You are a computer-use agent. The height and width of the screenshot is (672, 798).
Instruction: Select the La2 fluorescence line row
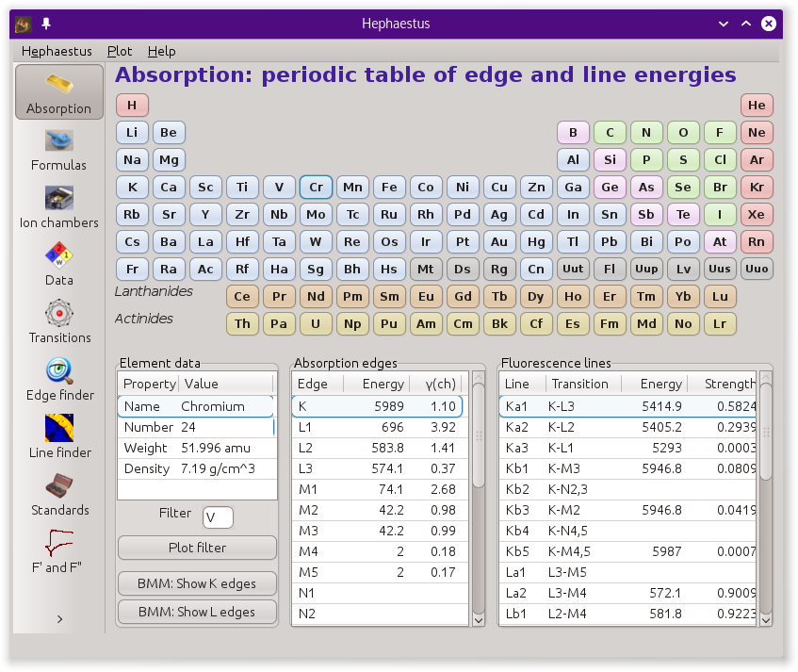(x=627, y=593)
